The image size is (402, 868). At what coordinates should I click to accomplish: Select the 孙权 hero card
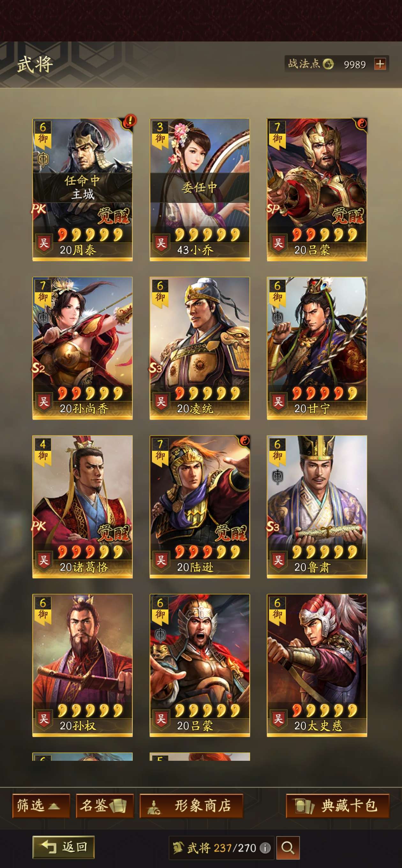(x=83, y=665)
